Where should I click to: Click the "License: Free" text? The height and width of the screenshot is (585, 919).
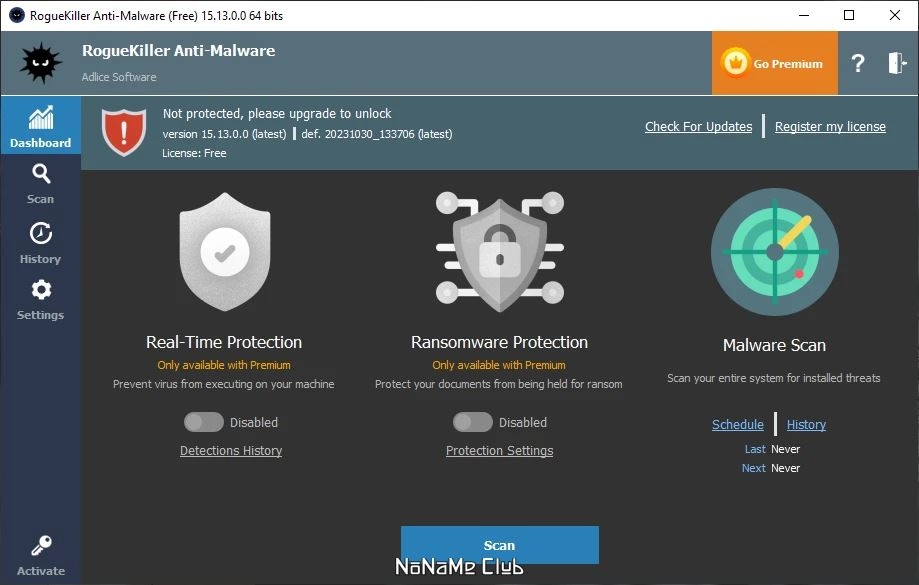click(x=194, y=153)
